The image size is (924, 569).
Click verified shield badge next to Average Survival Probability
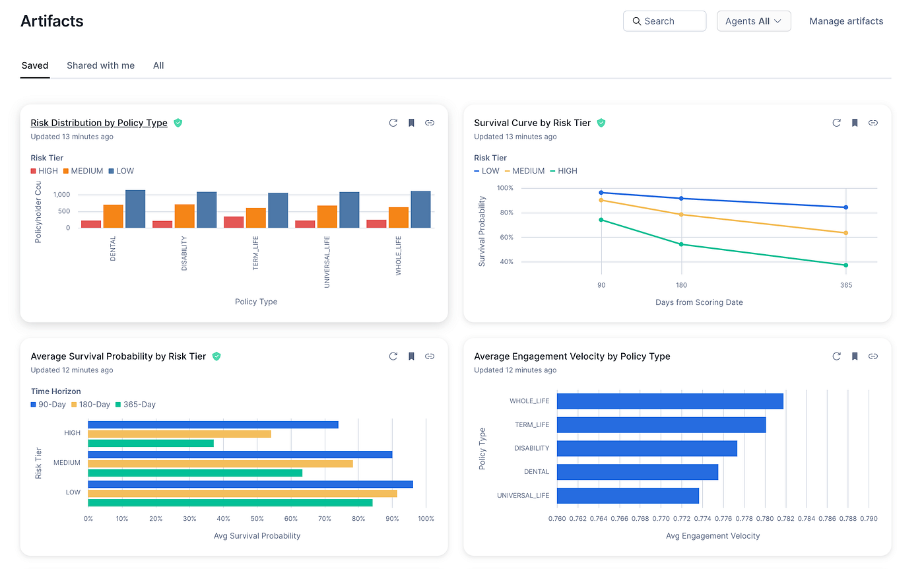coord(216,356)
